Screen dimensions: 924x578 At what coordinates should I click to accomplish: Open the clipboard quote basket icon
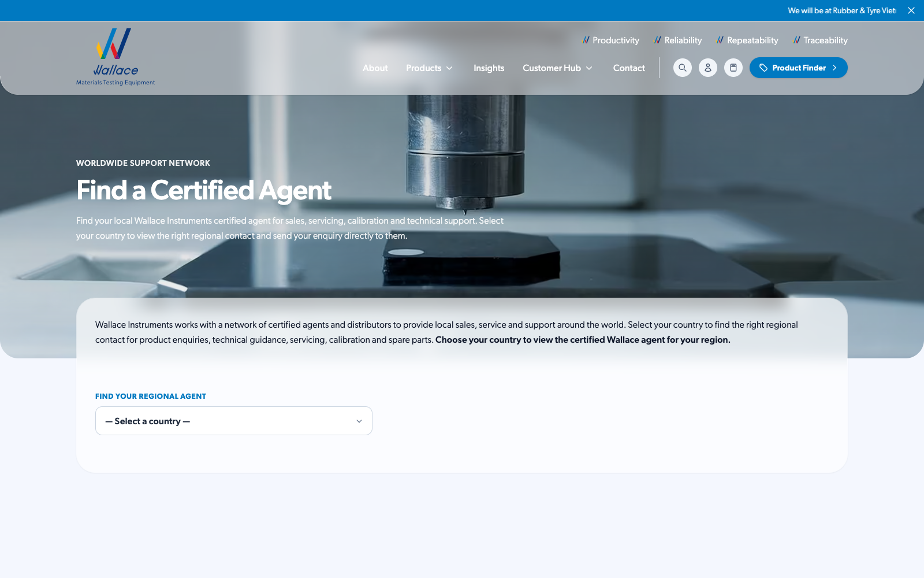pos(733,68)
